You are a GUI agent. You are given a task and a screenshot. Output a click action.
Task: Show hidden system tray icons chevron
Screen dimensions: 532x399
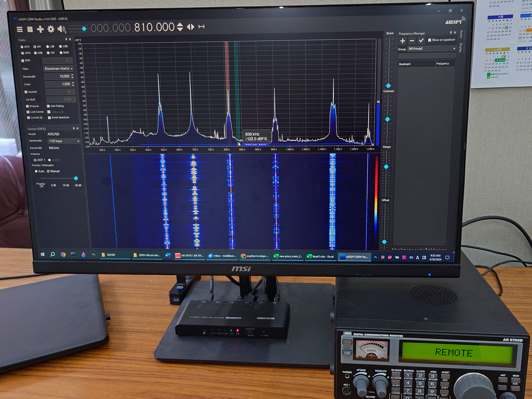coord(376,257)
